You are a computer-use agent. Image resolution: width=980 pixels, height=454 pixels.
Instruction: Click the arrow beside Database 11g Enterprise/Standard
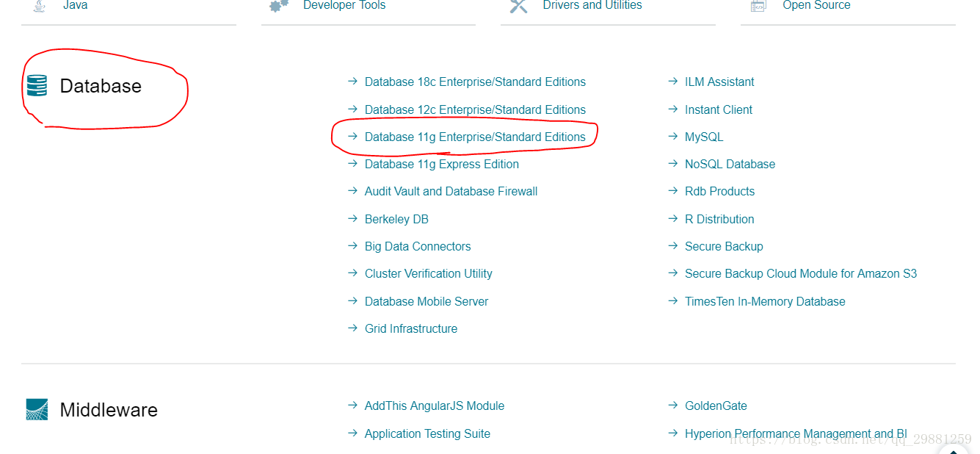click(x=352, y=136)
